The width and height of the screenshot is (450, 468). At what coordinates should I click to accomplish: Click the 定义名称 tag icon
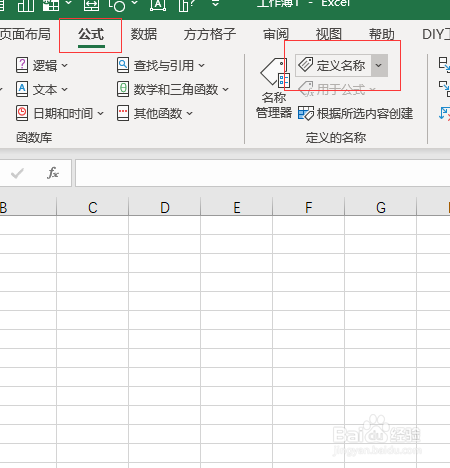tap(305, 65)
